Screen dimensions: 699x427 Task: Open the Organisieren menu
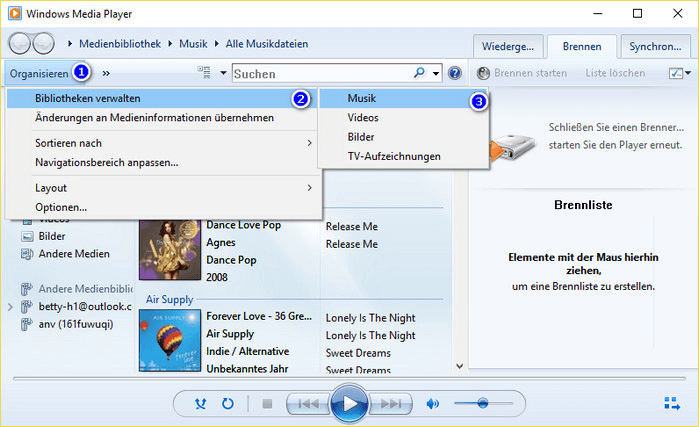click(39, 73)
